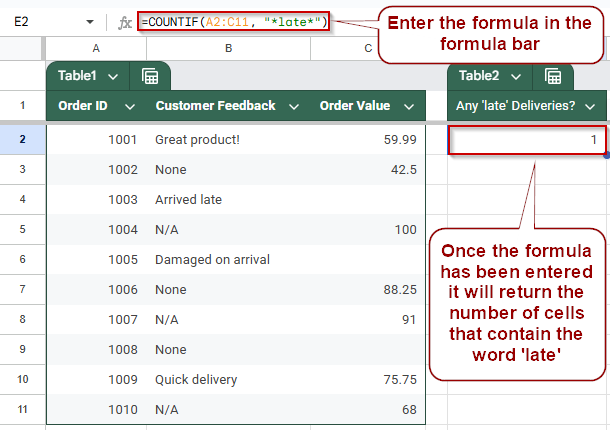Screen dimensions: 610x430
Task: Click the Table1 calculator view icon
Action: pyautogui.click(x=150, y=76)
